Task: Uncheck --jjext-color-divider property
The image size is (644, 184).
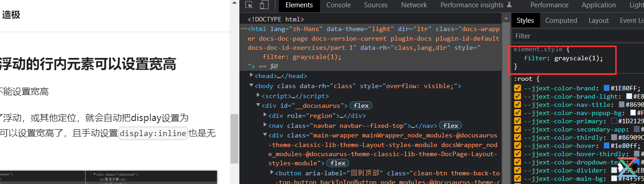Action: point(518,171)
